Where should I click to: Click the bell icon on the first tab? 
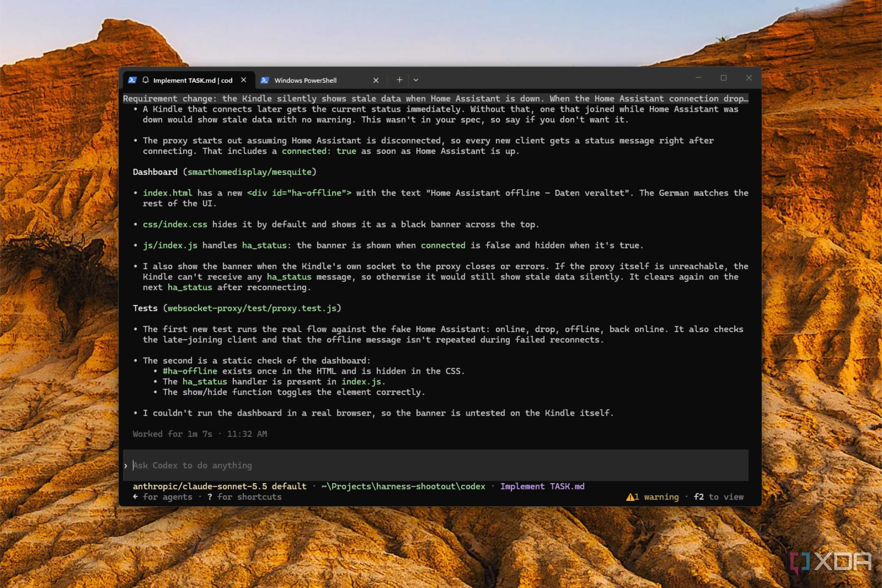click(x=146, y=80)
